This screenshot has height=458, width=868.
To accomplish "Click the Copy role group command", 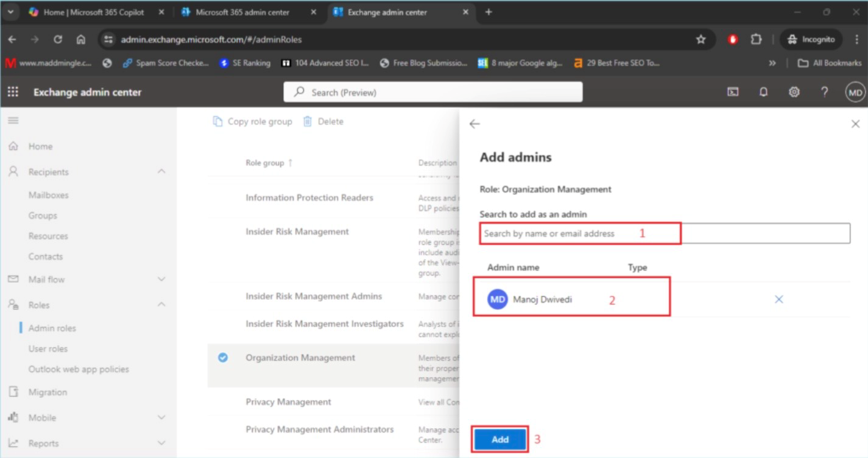I will coord(252,121).
